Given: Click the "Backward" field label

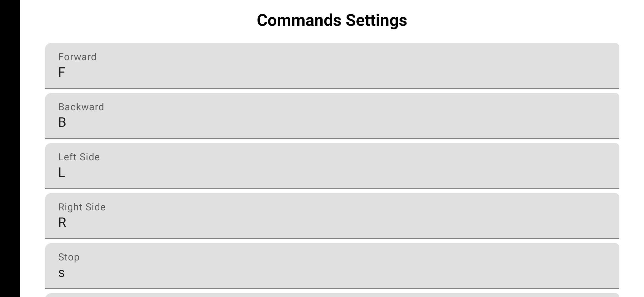Looking at the screenshot, I should click(81, 107).
